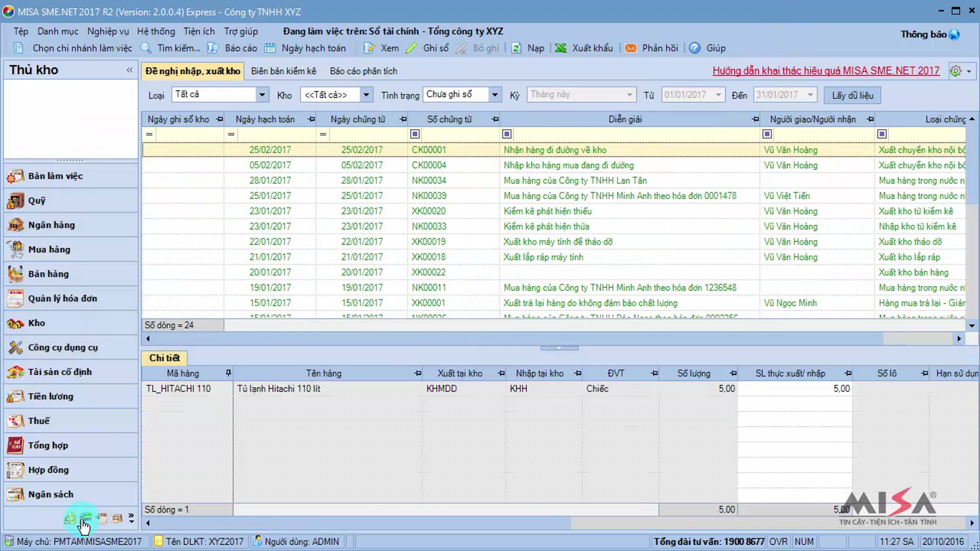
Task: Pin the Ngày ghi sổ kho column
Action: coord(220,119)
